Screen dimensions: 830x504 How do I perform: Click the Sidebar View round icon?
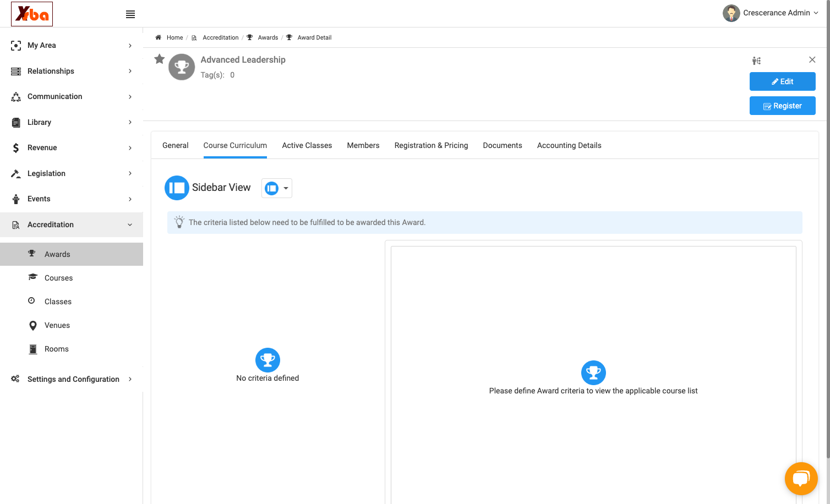click(177, 188)
